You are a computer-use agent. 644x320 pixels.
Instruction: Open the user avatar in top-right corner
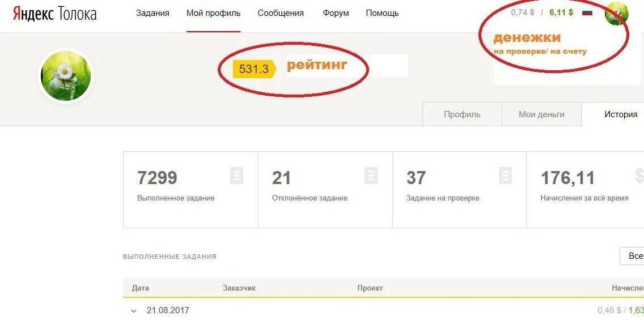click(616, 12)
